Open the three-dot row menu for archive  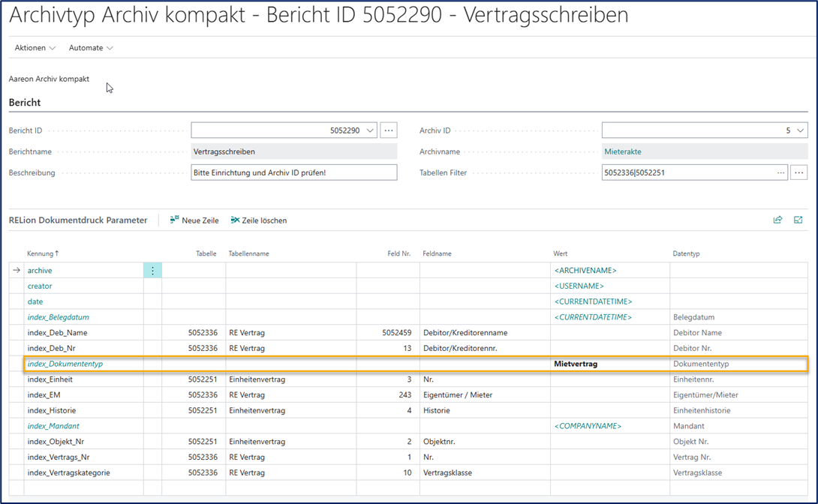coord(152,271)
